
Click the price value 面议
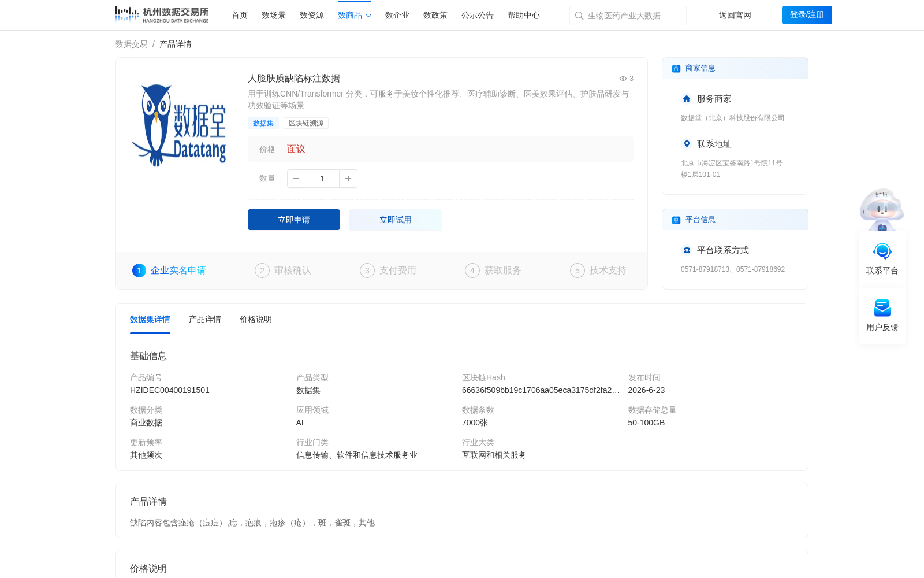(x=296, y=149)
